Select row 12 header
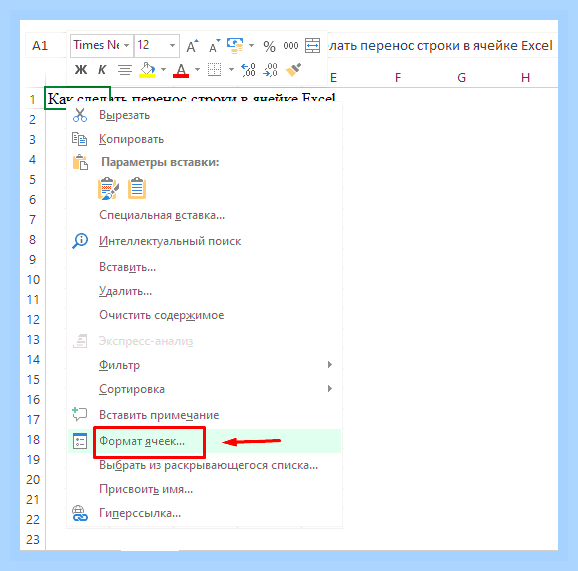This screenshot has width=578, height=571. point(33,319)
